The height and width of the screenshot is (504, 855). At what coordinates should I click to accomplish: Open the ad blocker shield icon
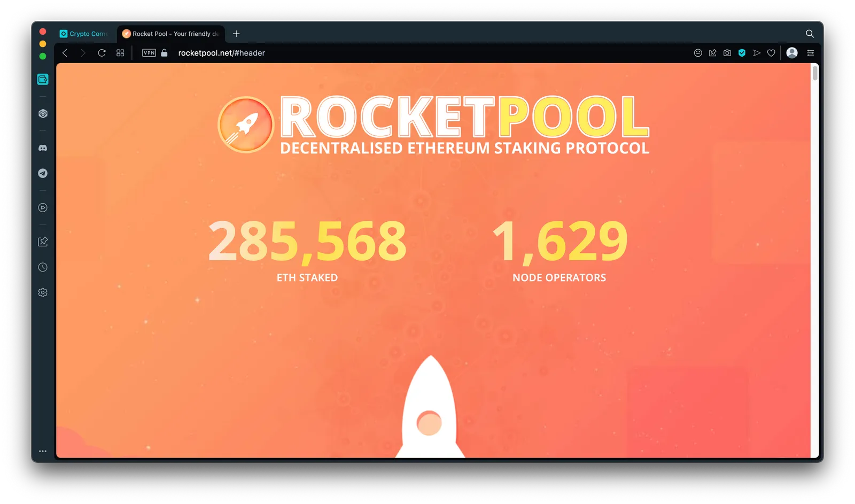point(742,53)
